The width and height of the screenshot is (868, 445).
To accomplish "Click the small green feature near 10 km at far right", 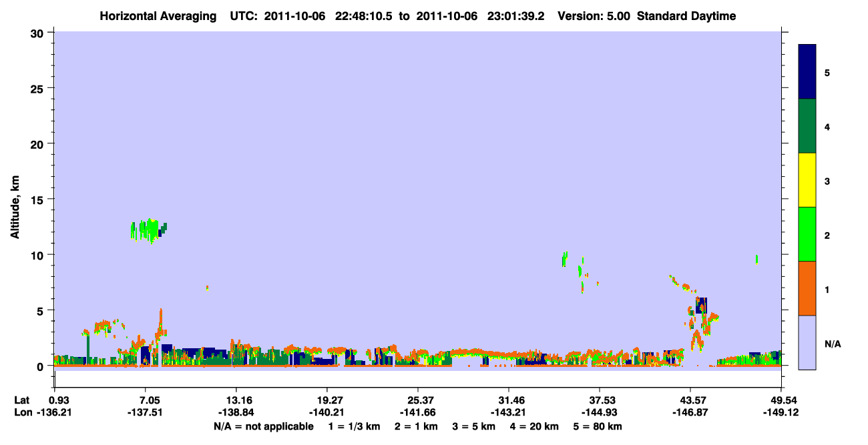I will click(x=756, y=259).
